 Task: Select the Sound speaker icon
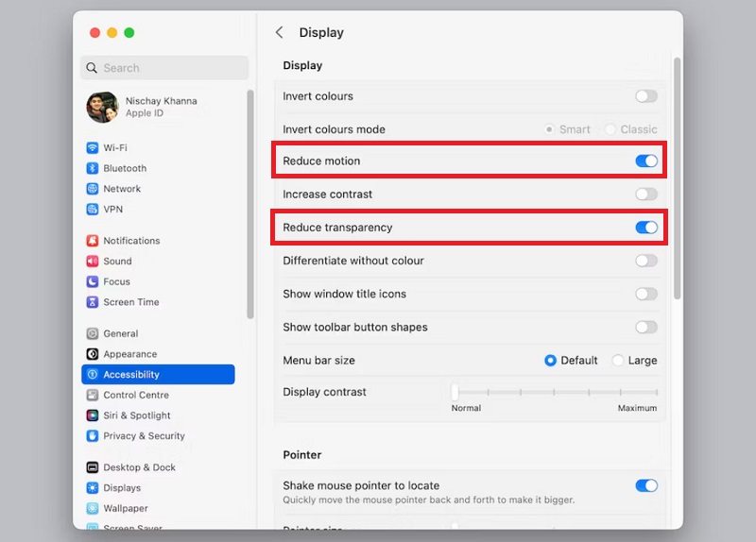(x=93, y=262)
